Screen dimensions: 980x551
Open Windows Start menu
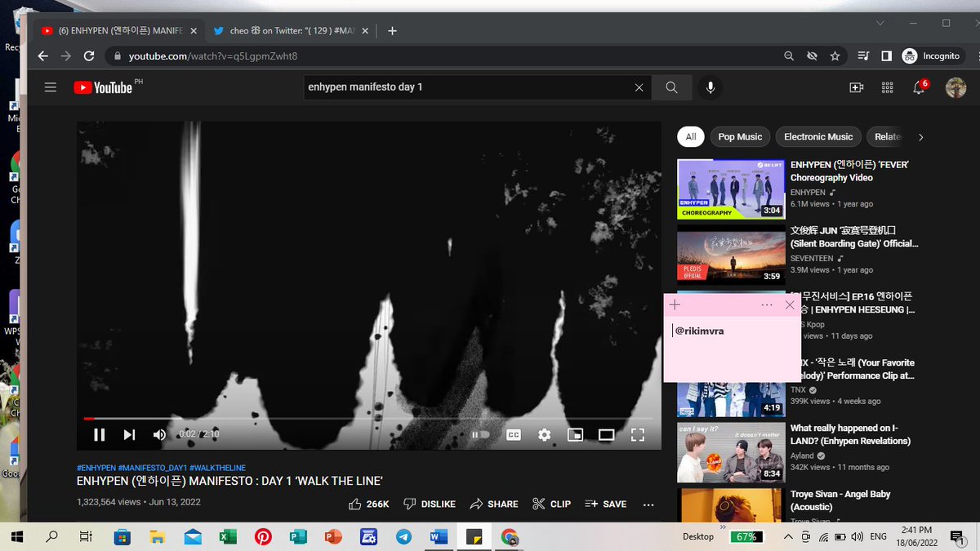pyautogui.click(x=16, y=537)
